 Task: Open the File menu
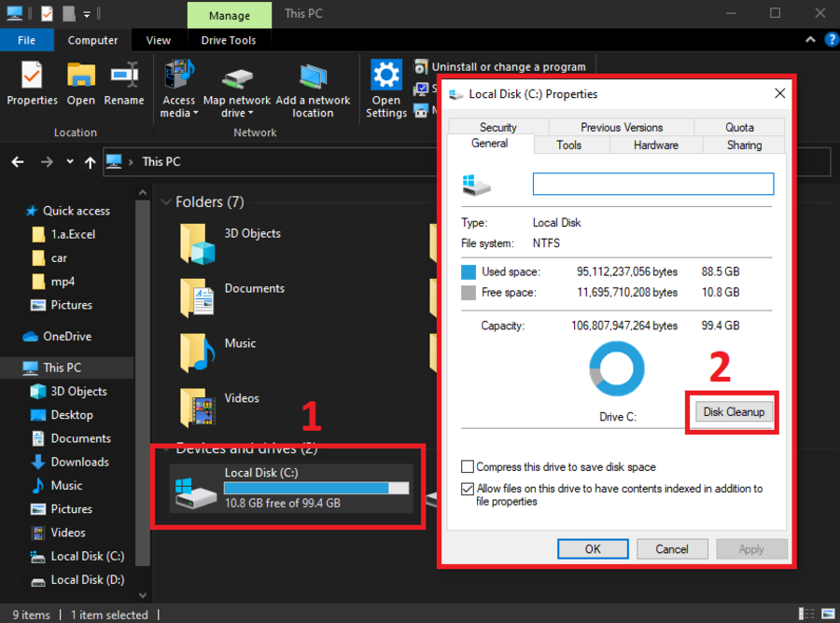point(27,40)
